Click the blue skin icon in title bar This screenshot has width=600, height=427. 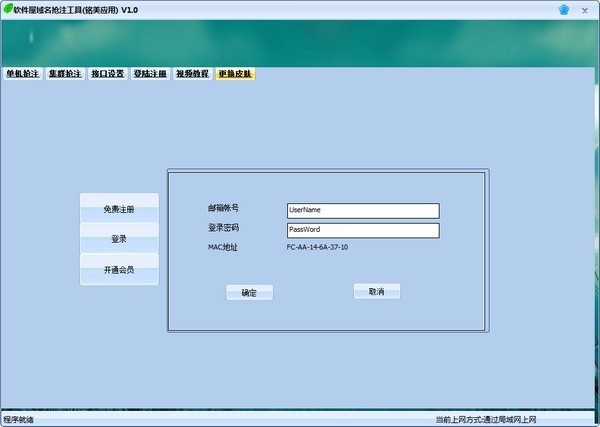564,10
